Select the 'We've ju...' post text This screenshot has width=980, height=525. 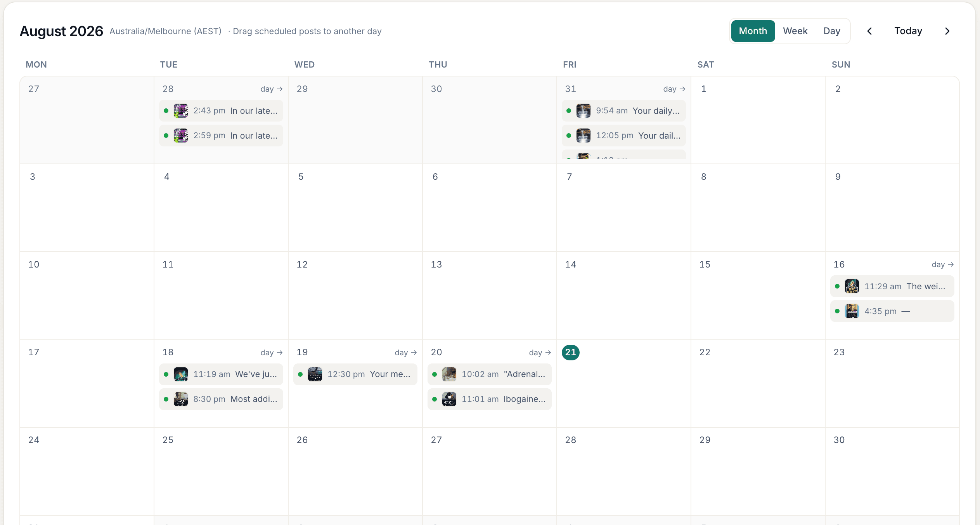256,374
